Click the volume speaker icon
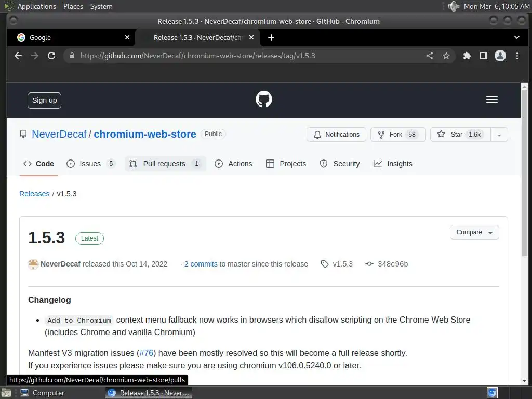Image resolution: width=532 pixels, height=399 pixels. (453, 6)
